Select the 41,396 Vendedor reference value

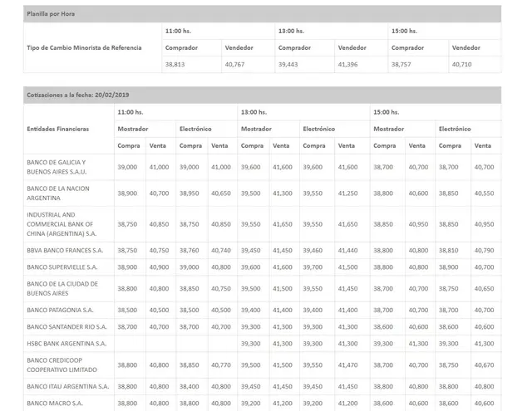347,65
